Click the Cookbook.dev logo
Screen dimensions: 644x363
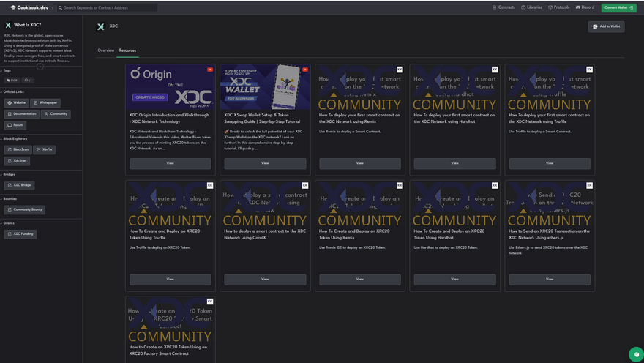point(29,7)
